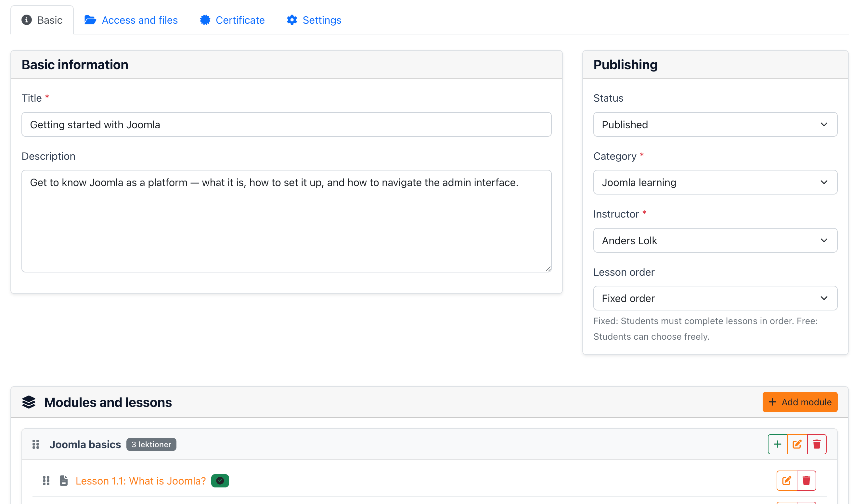
Task: Click inside the Description text area
Action: pos(286,221)
